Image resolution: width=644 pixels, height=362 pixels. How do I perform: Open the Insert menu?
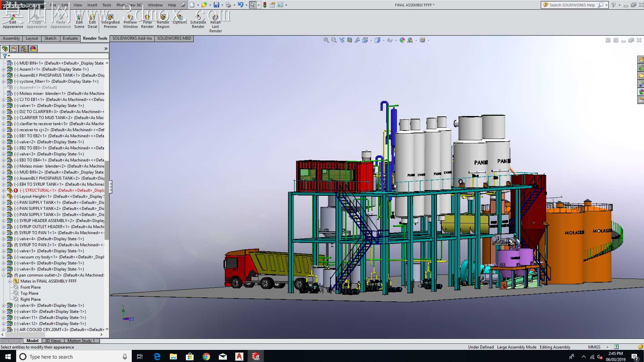point(92,5)
